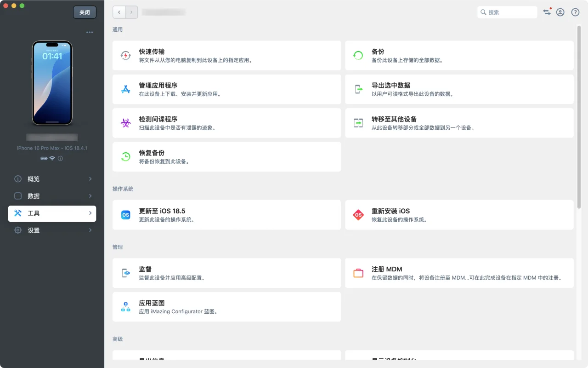Open the 转移至其他设备 title
The image size is (588, 368).
(394, 119)
